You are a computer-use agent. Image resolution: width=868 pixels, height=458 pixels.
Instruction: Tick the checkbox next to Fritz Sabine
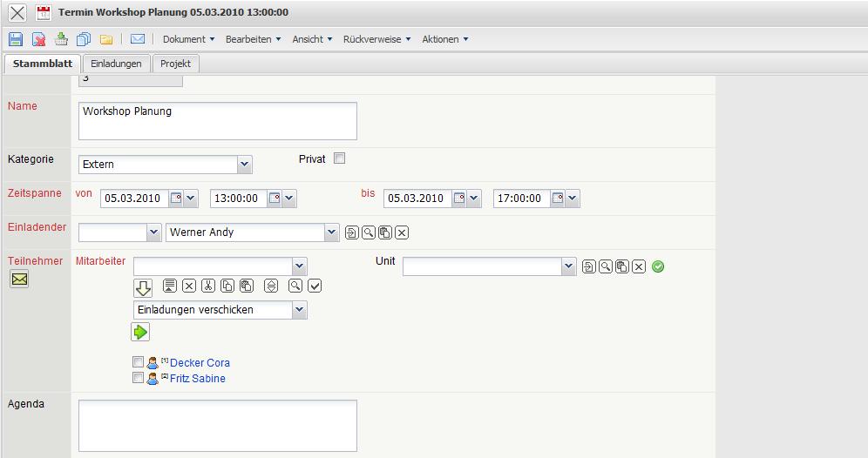pyautogui.click(x=138, y=378)
